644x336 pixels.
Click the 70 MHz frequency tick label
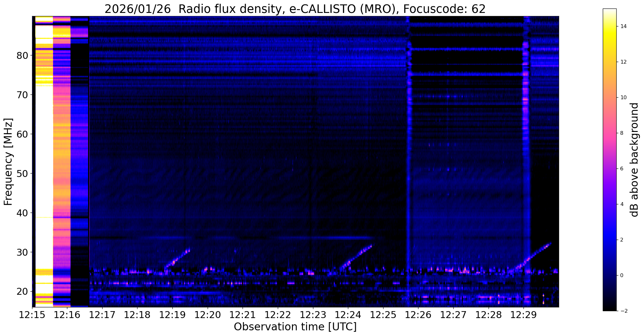tap(22, 95)
